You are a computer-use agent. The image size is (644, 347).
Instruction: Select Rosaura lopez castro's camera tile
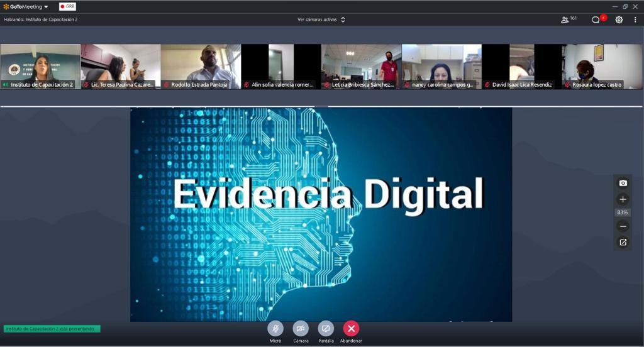click(x=602, y=65)
